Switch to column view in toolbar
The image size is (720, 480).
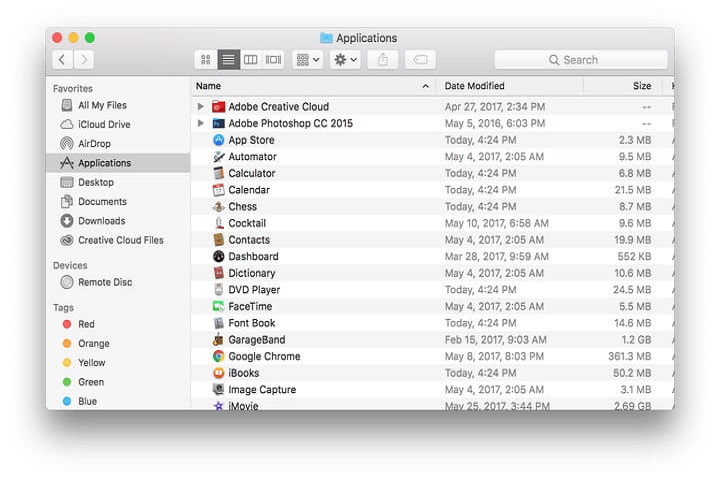(x=250, y=60)
